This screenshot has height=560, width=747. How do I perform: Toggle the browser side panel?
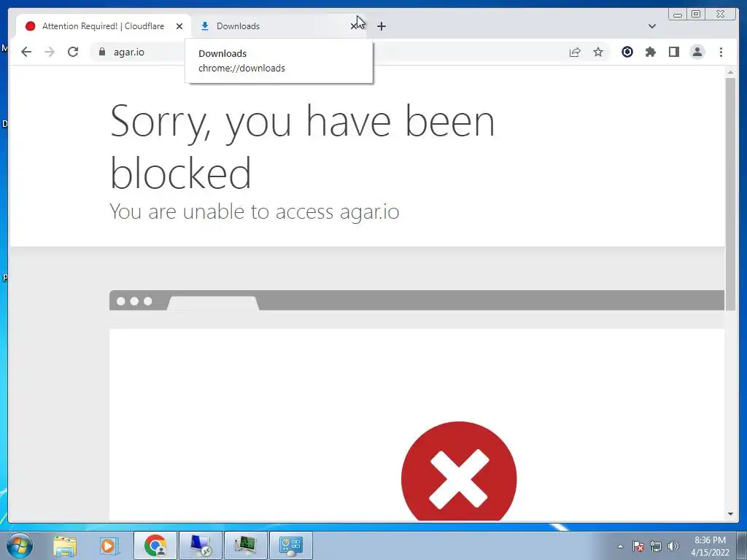coord(674,52)
